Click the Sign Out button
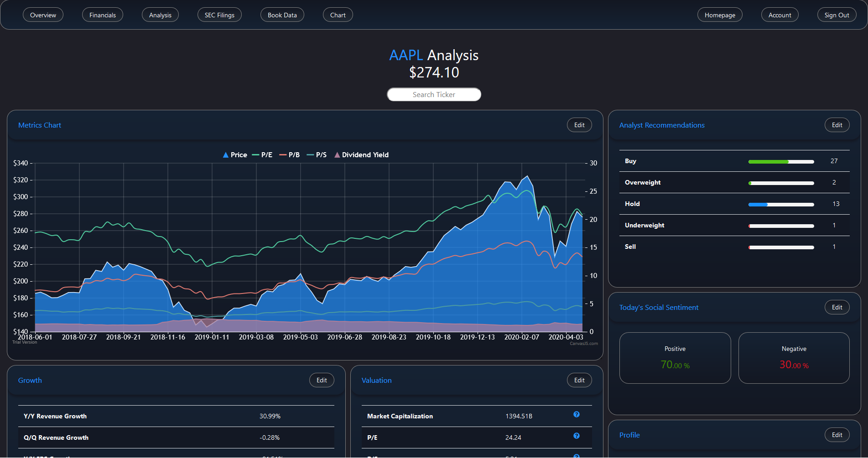Screen dimensions: 868x458 click(x=837, y=15)
